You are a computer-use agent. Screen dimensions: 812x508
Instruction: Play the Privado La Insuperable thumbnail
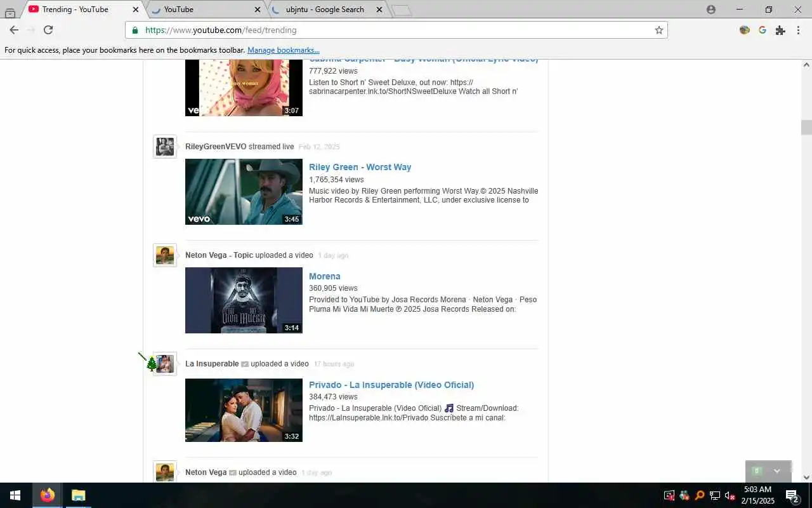(x=244, y=410)
